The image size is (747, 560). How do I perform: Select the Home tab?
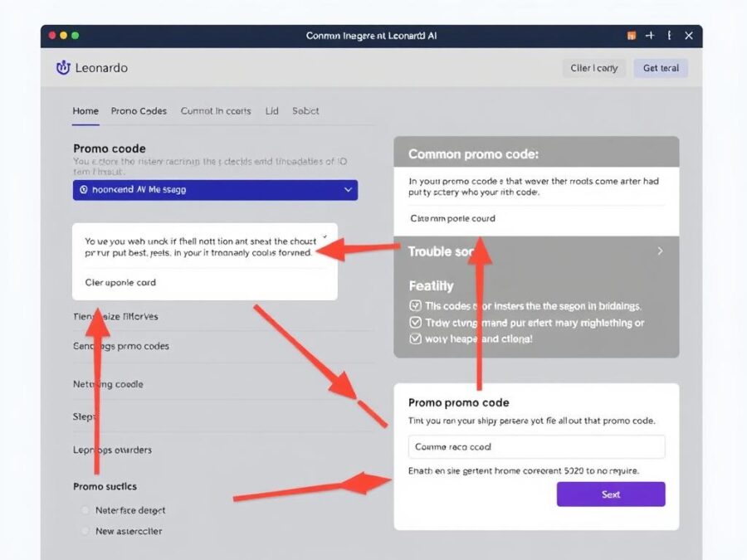pyautogui.click(x=85, y=110)
